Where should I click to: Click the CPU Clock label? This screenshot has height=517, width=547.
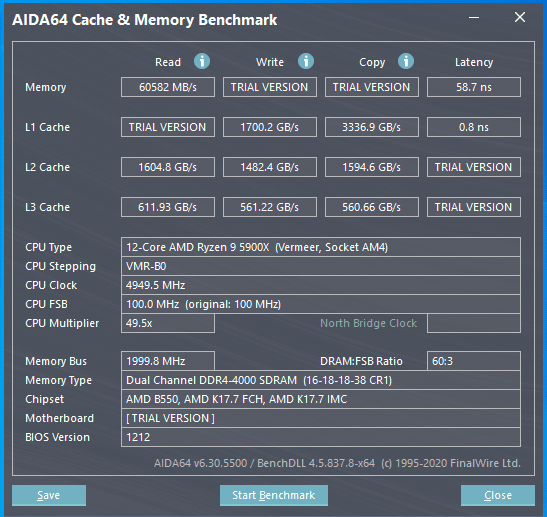(x=51, y=285)
